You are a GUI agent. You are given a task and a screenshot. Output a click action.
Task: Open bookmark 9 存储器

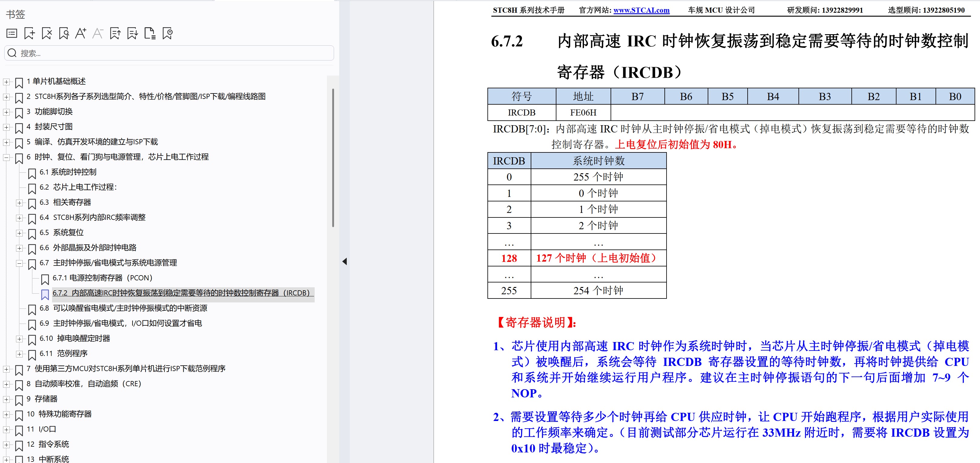42,399
